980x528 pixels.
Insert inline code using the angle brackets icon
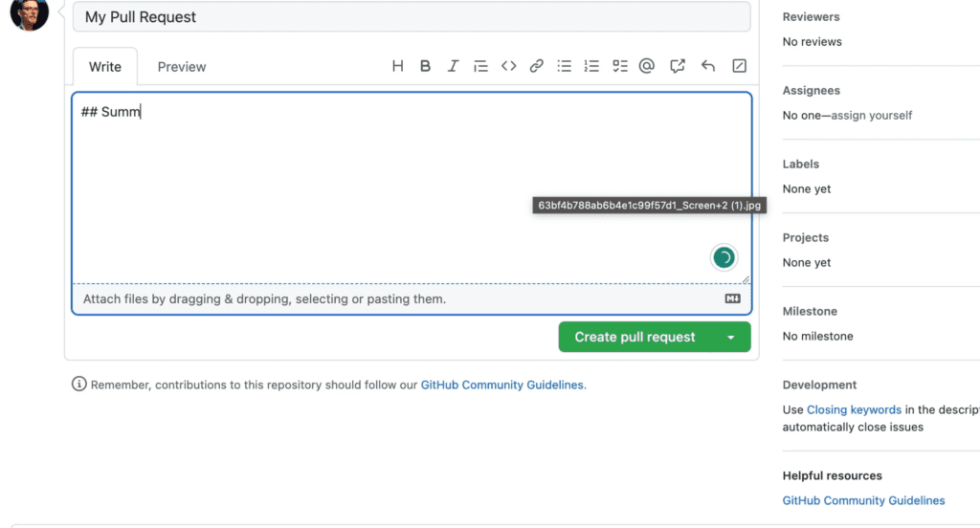pos(509,66)
